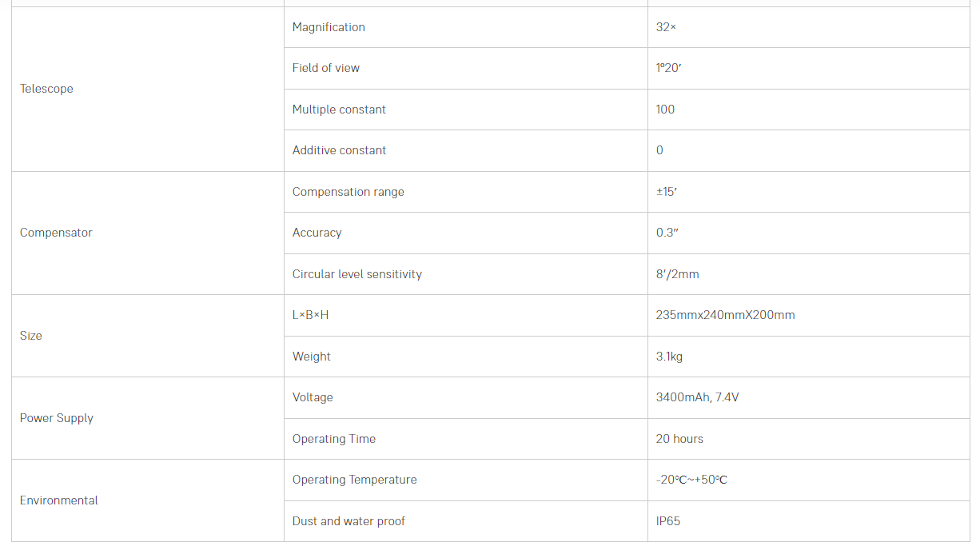Select the Magnification row label

(x=329, y=27)
